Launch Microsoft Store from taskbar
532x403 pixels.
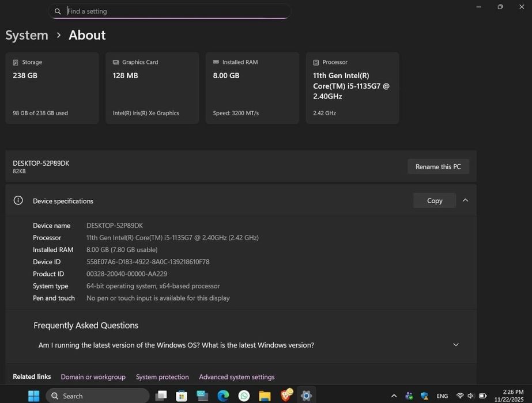click(x=182, y=396)
